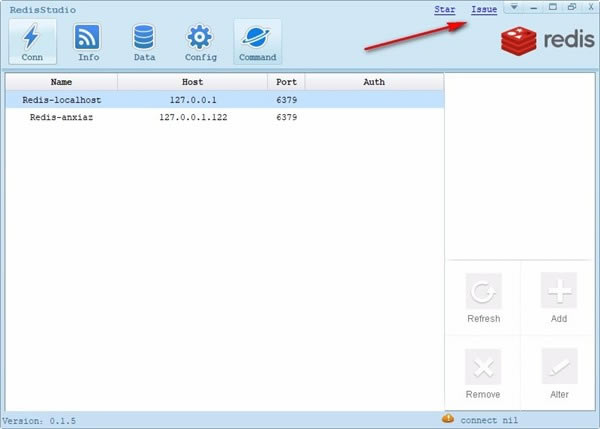Click the Alter connection pencil icon
The height and width of the screenshot is (429, 600).
[x=559, y=366]
